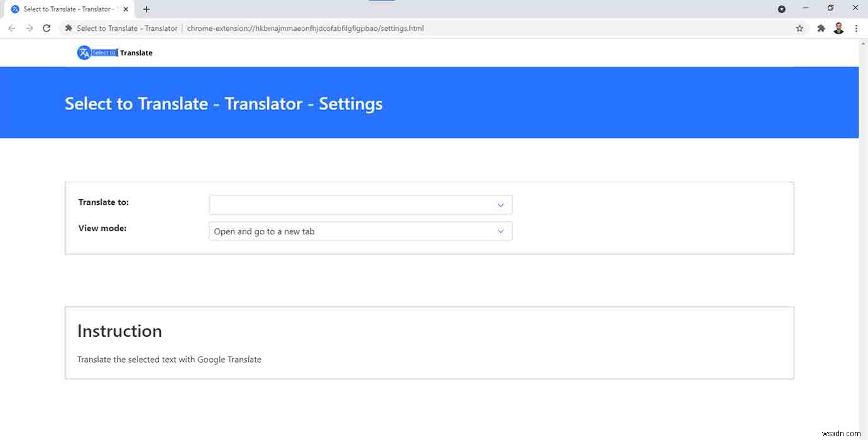Image resolution: width=868 pixels, height=440 pixels.
Task: Click the 'Open and go to a new tab' combo box
Action: 360,231
